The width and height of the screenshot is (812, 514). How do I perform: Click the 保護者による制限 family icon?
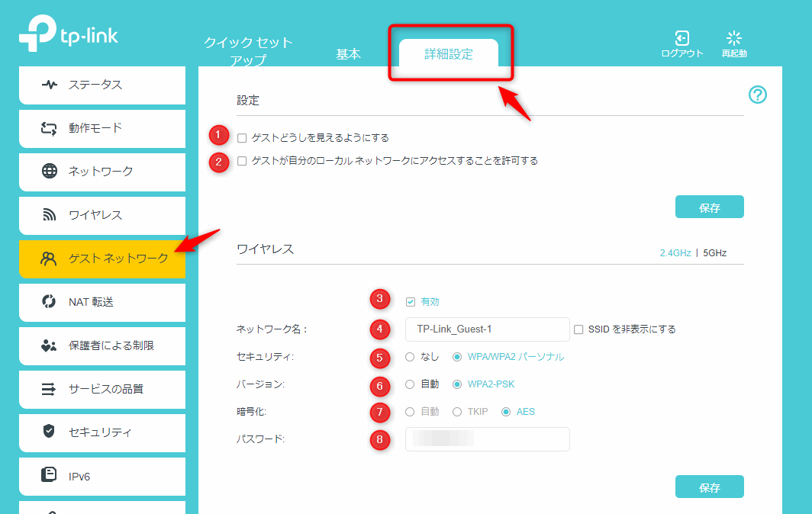click(49, 345)
